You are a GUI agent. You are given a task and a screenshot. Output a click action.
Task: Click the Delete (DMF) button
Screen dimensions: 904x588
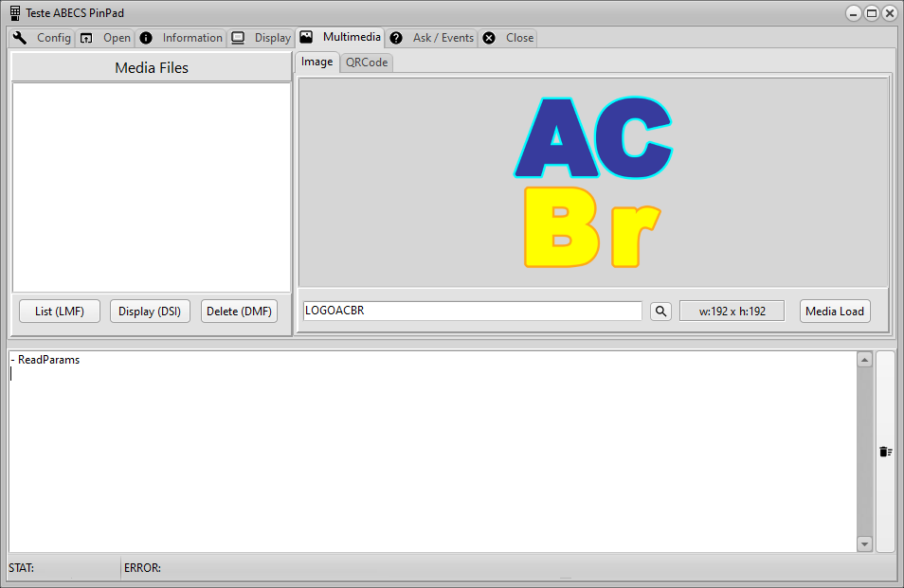[x=239, y=311]
